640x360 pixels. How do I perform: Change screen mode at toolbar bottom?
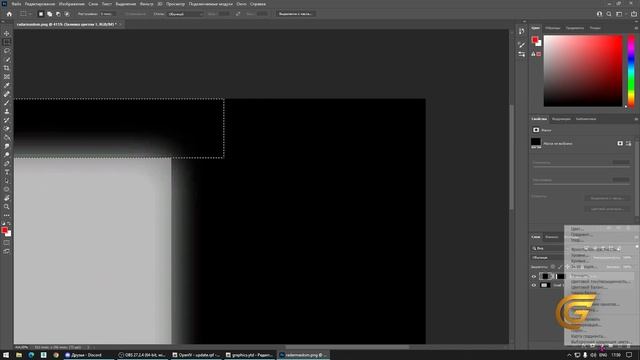(x=7, y=251)
